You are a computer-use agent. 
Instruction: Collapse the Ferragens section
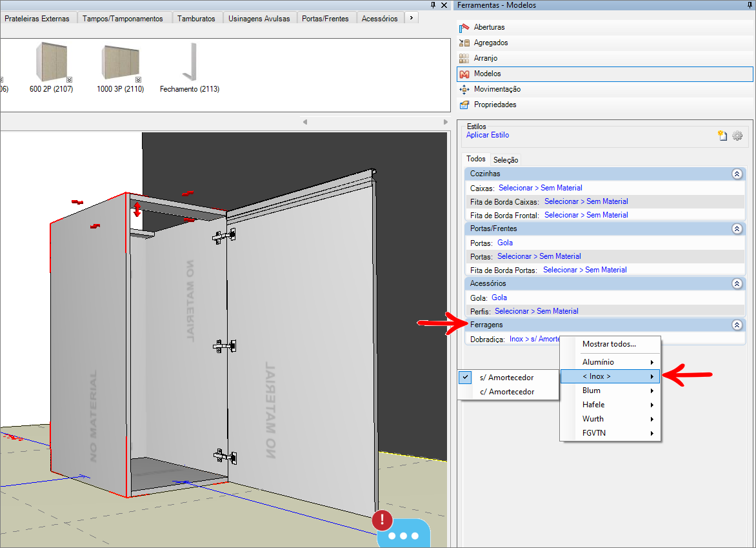click(x=737, y=325)
